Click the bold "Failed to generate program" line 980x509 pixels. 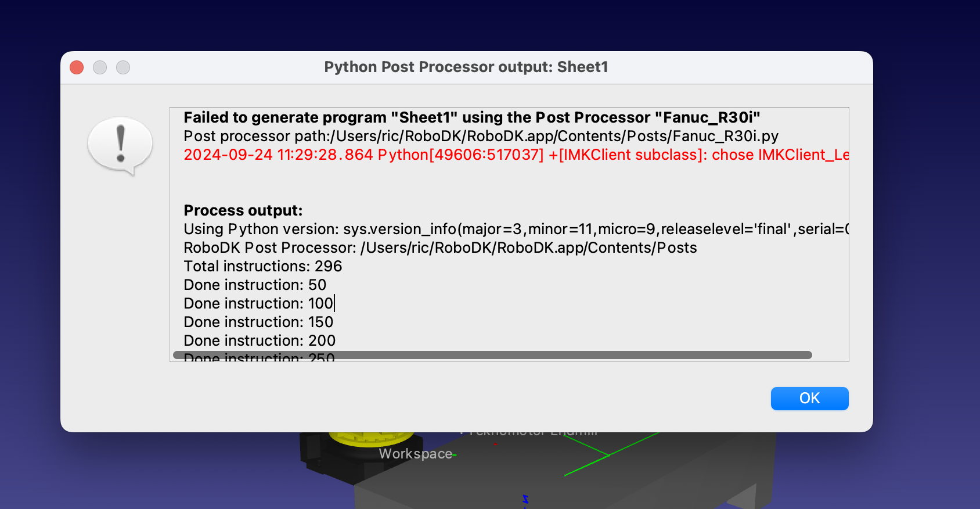coord(471,118)
